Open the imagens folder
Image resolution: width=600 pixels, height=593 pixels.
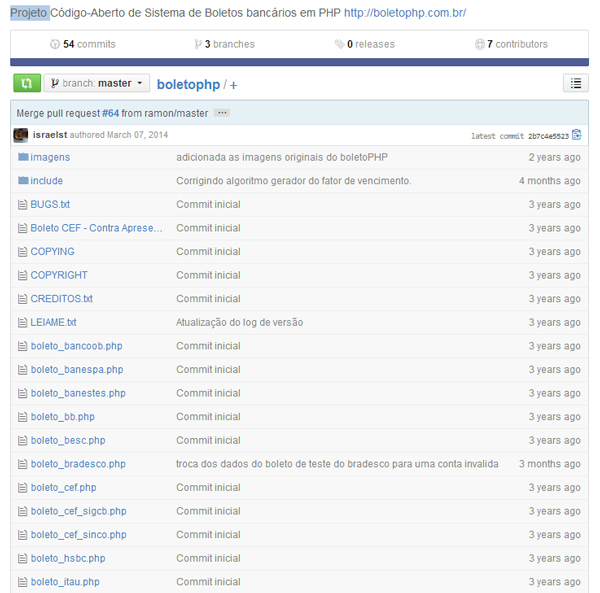(x=50, y=157)
